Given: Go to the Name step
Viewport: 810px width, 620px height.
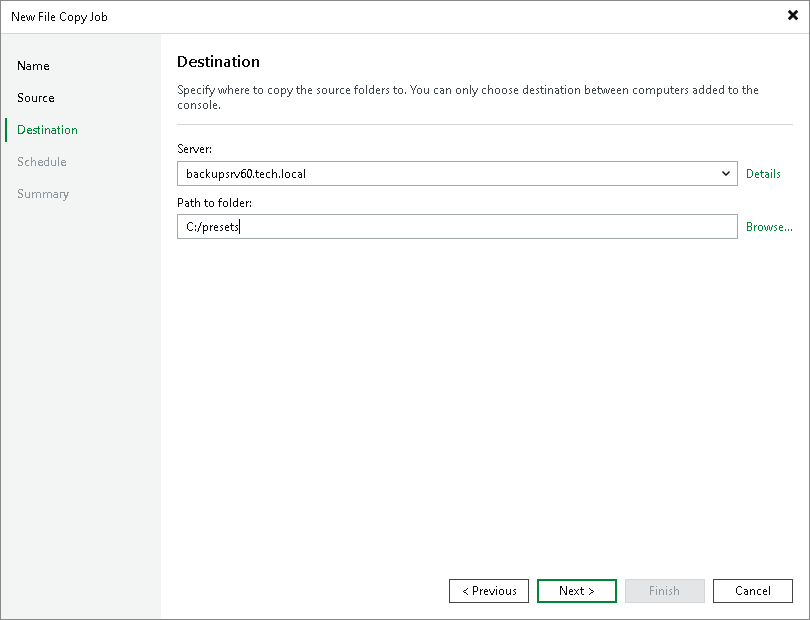Looking at the screenshot, I should pyautogui.click(x=33, y=66).
